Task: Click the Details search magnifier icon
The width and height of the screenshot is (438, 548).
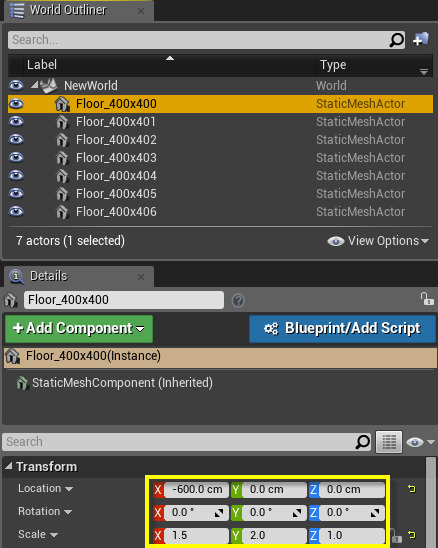Action: 362,442
